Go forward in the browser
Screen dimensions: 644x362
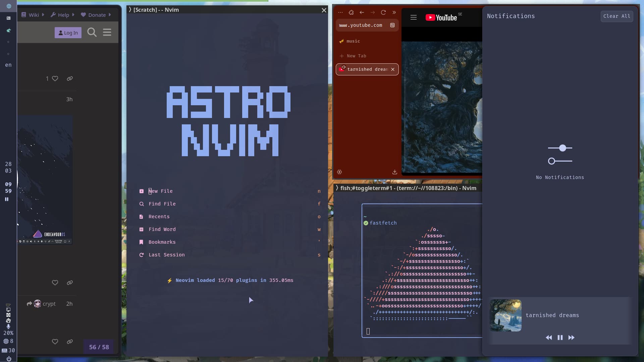pyautogui.click(x=373, y=12)
